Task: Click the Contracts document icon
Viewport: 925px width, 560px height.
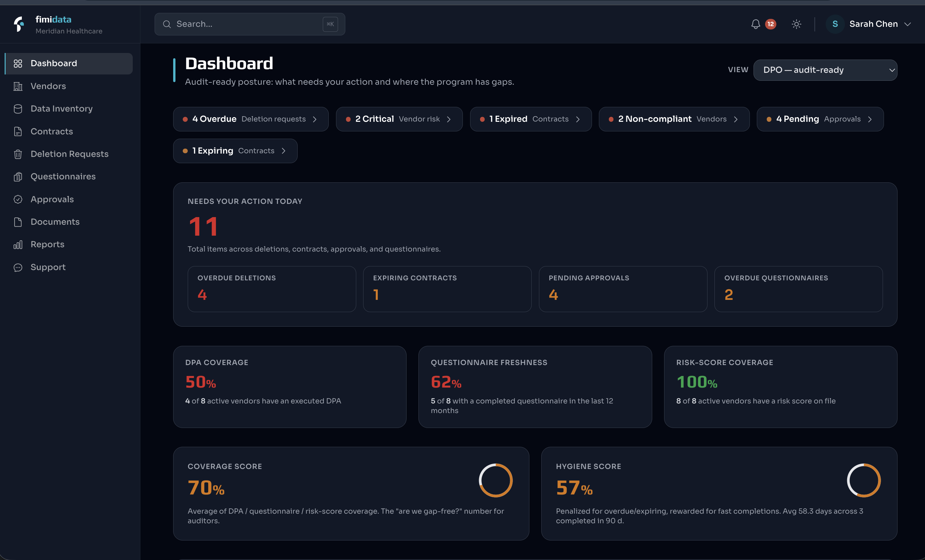Action: (18, 131)
